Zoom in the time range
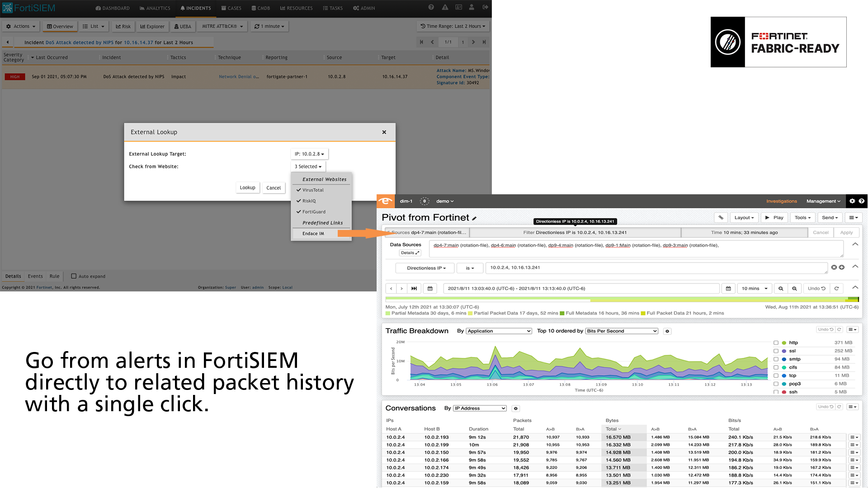 794,288
